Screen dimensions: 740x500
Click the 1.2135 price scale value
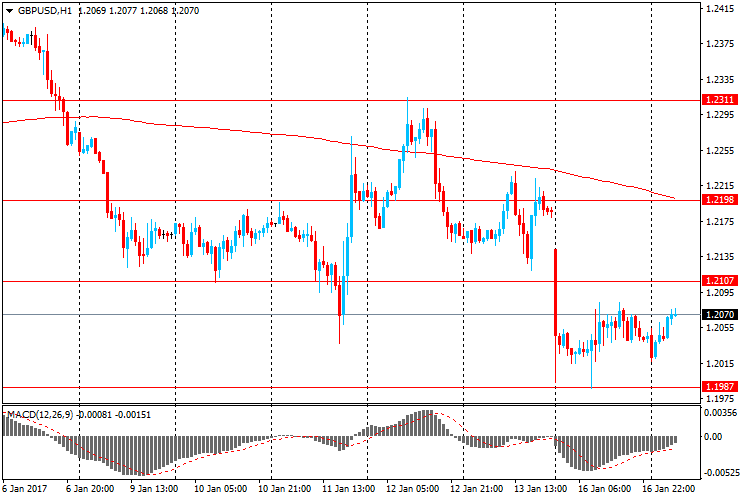(720, 257)
